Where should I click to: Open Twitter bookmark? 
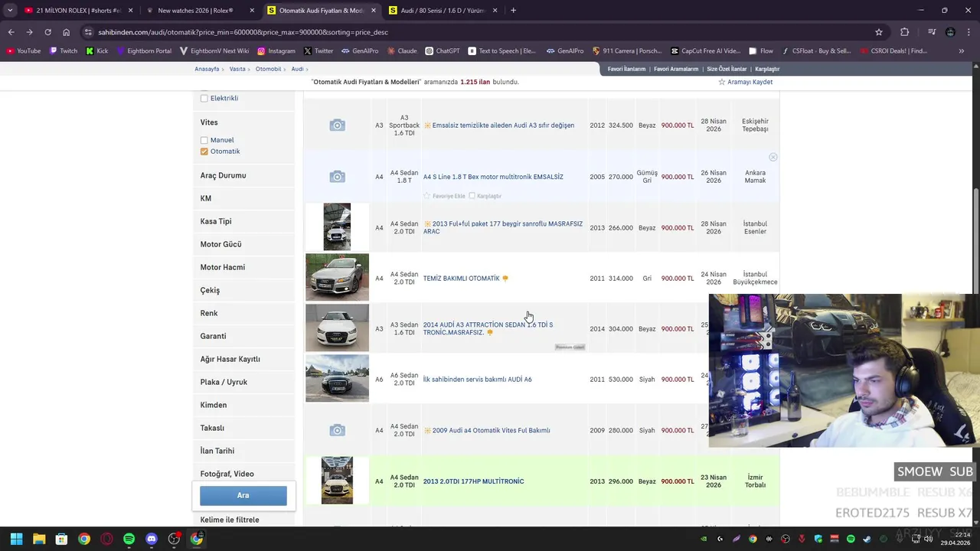318,51
